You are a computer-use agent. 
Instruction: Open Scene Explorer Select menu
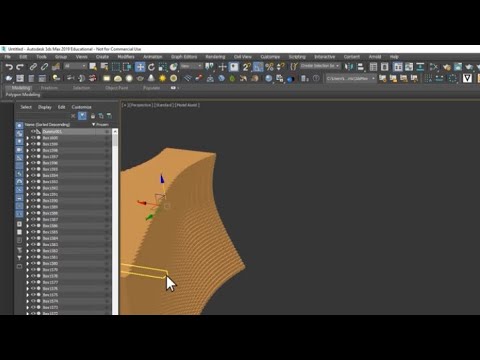pos(26,107)
